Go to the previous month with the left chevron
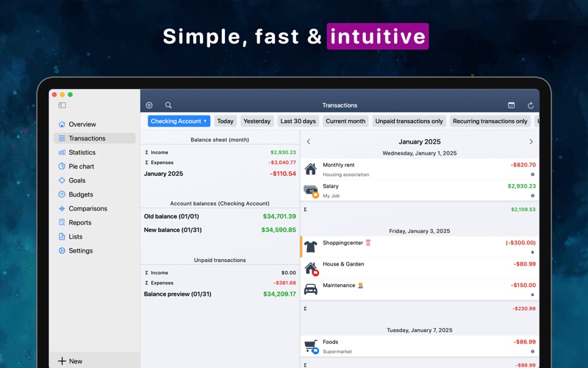Image resolution: width=588 pixels, height=368 pixels. click(309, 141)
